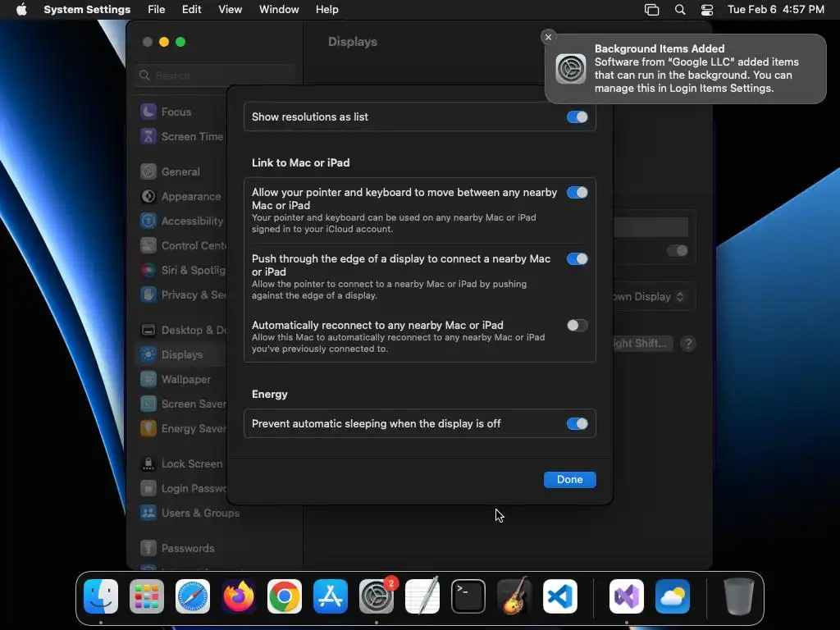Open the Background Items Added notification
This screenshot has width=840, height=630.
pos(685,69)
